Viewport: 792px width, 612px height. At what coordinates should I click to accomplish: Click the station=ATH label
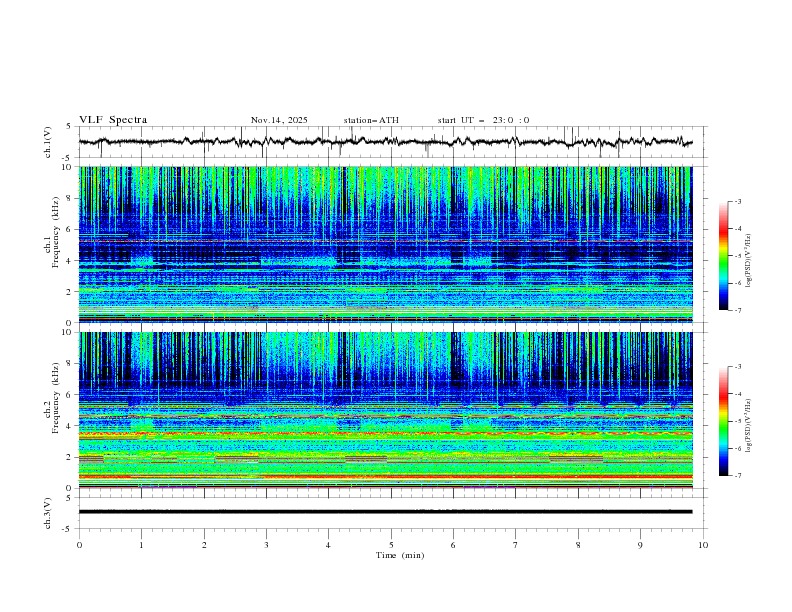(371, 120)
